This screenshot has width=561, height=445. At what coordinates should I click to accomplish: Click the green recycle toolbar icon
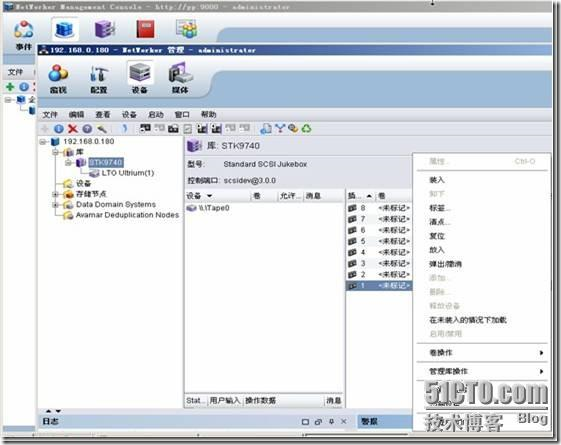(307, 128)
